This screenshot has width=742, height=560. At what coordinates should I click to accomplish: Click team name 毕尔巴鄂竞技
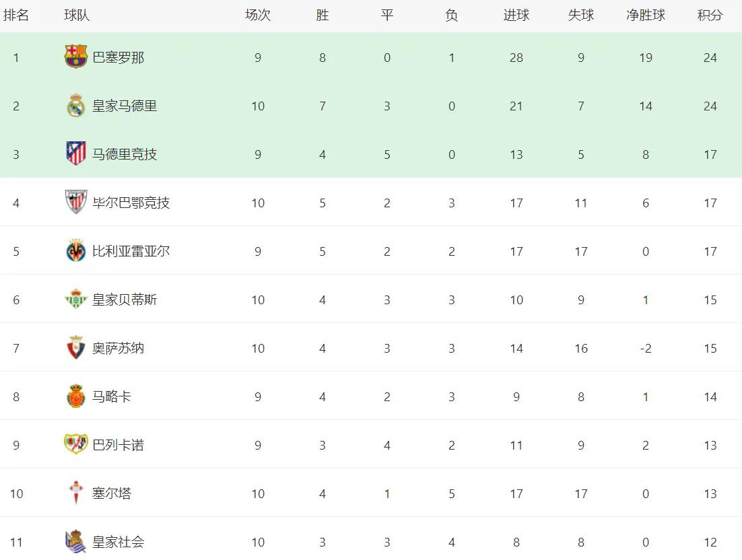(131, 203)
